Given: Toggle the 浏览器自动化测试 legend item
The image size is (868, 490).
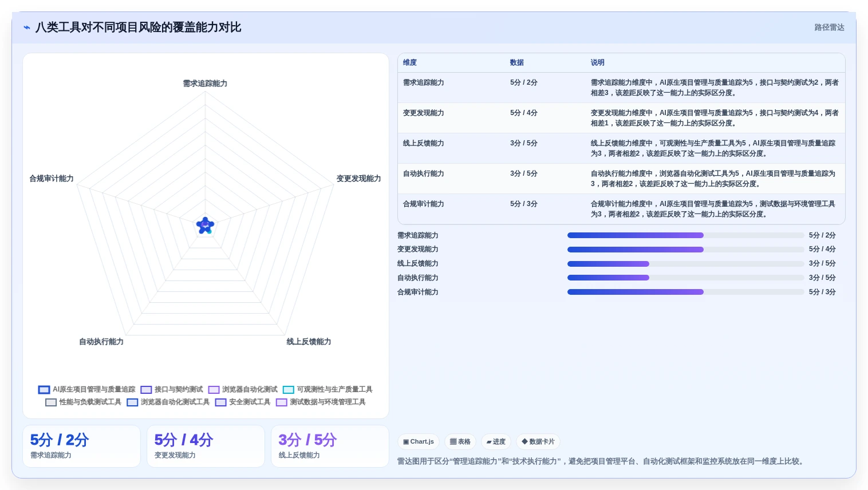Looking at the screenshot, I should coord(243,389).
